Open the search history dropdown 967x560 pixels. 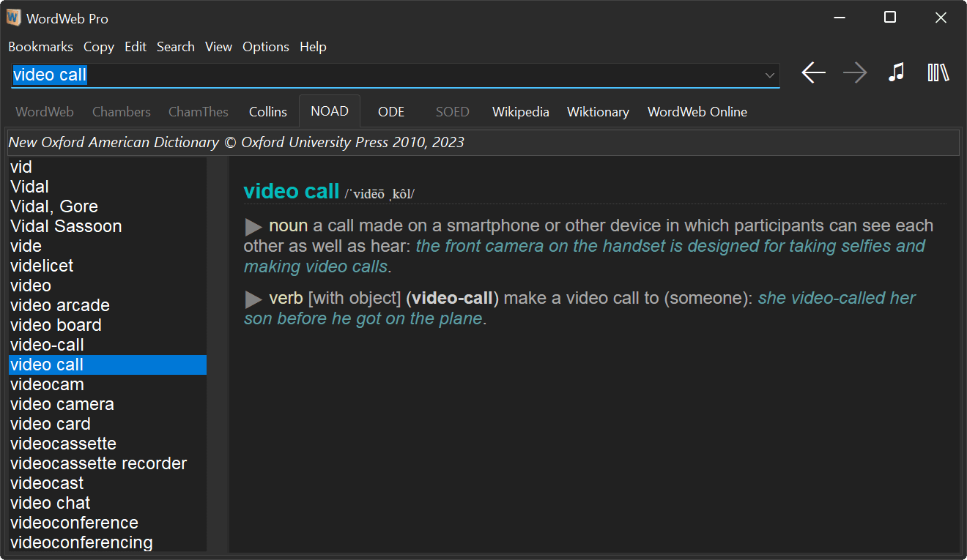769,75
